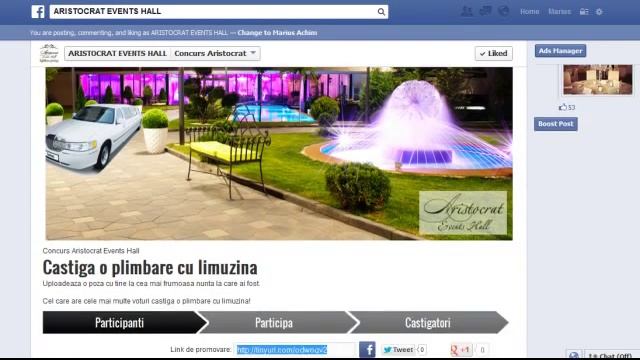Go to Home in the top bar
The height and width of the screenshot is (360, 640).
click(x=529, y=11)
